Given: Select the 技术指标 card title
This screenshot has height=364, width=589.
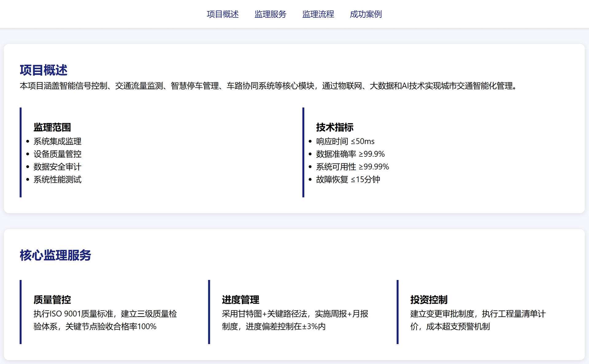Looking at the screenshot, I should [335, 127].
